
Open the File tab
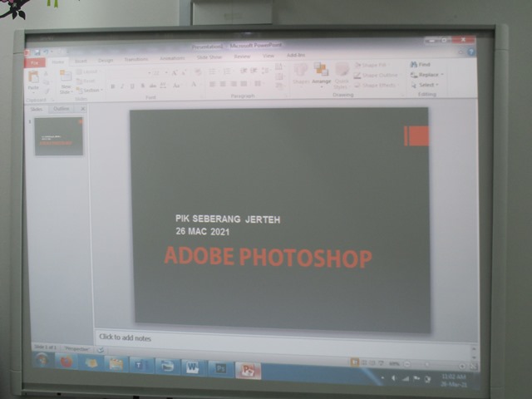tap(35, 62)
